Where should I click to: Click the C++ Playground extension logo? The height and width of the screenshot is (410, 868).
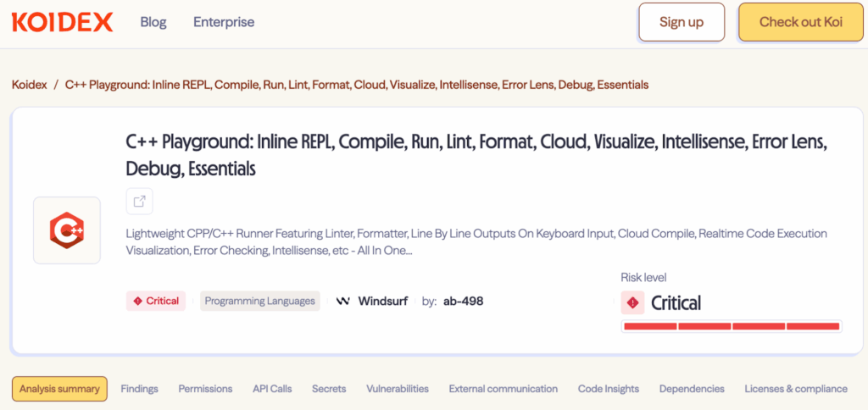tap(67, 230)
